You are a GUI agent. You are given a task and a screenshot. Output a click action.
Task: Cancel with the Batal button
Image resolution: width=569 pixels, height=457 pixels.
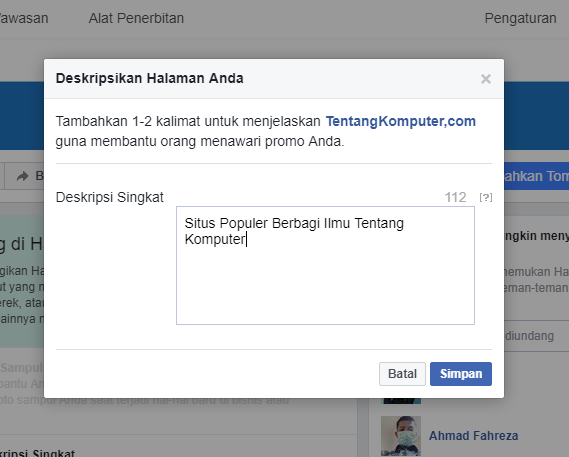(x=402, y=374)
